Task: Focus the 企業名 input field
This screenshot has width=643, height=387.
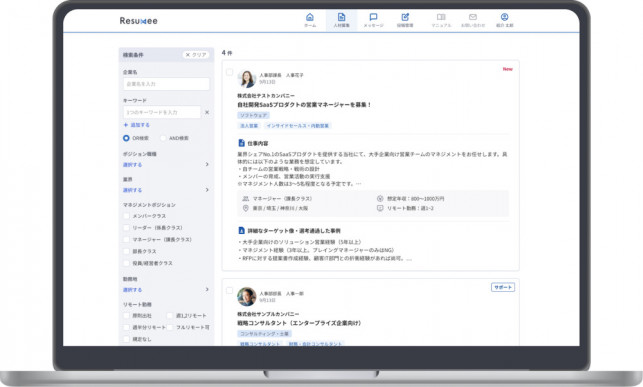Action: click(166, 84)
